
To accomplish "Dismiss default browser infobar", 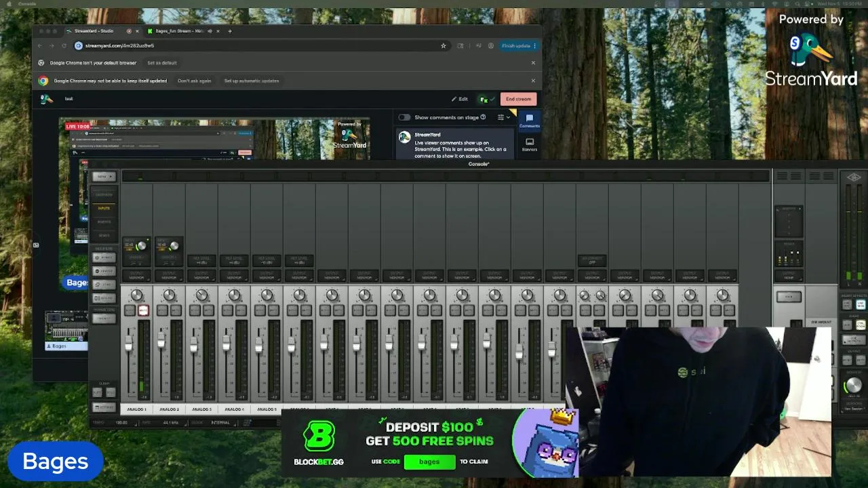I will [x=533, y=63].
